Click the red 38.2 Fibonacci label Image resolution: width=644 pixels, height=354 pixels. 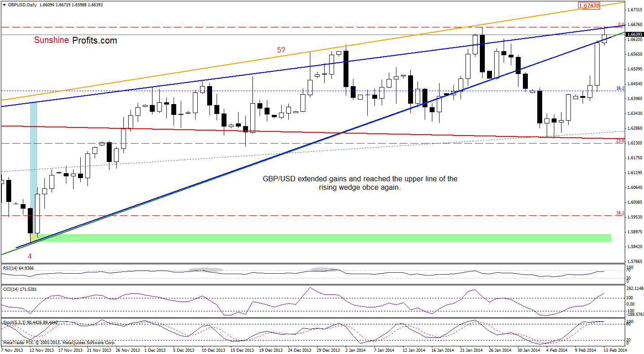620,213
